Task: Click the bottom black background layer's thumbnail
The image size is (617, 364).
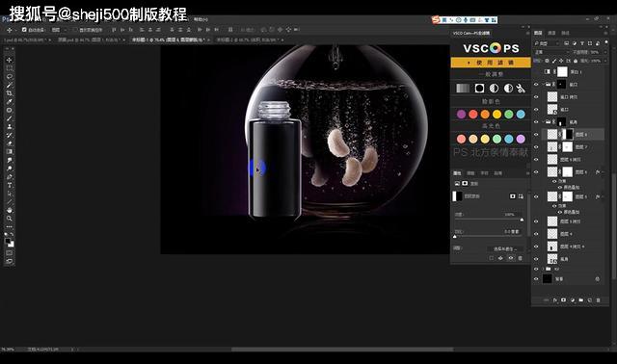Action: [548, 278]
